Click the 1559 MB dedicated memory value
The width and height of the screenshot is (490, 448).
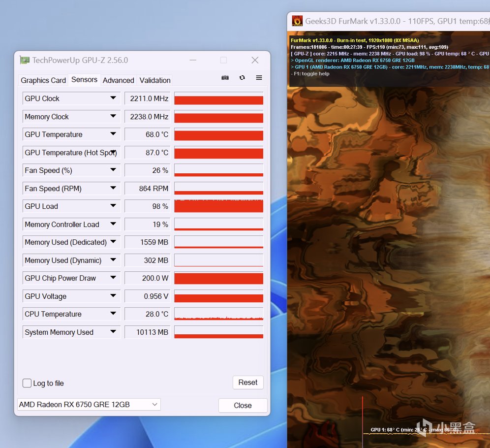tap(148, 242)
